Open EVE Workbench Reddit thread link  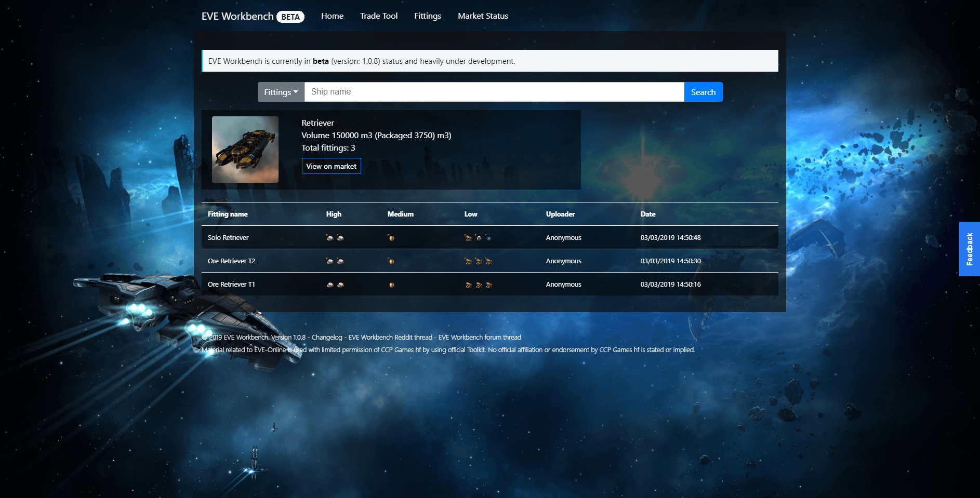tap(390, 338)
